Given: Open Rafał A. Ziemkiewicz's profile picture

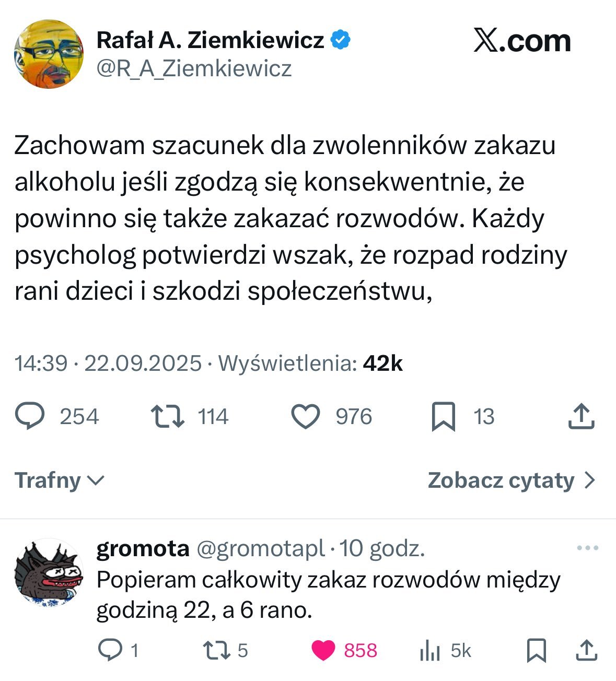Looking at the screenshot, I should [x=49, y=54].
